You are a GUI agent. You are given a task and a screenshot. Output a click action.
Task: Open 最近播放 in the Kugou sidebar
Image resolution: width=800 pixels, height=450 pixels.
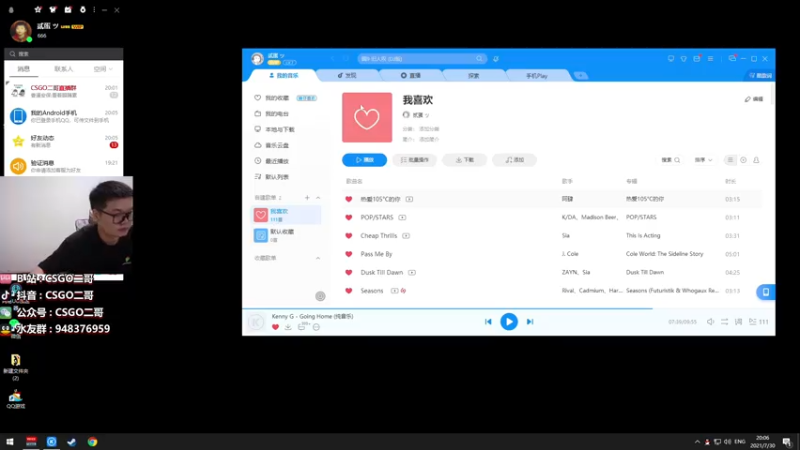coord(277,161)
